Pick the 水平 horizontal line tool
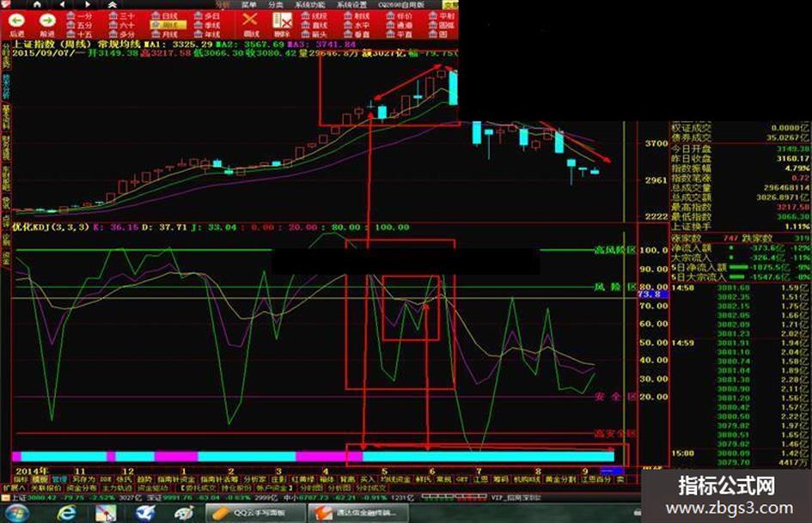 pos(357,25)
